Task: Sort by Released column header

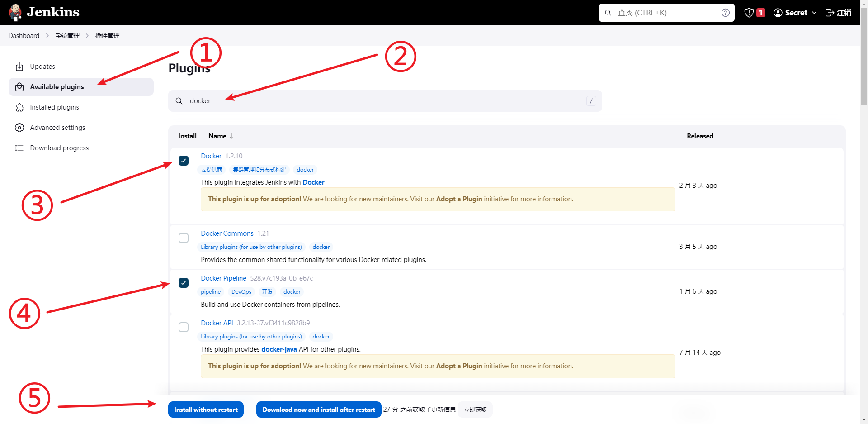Action: point(700,136)
